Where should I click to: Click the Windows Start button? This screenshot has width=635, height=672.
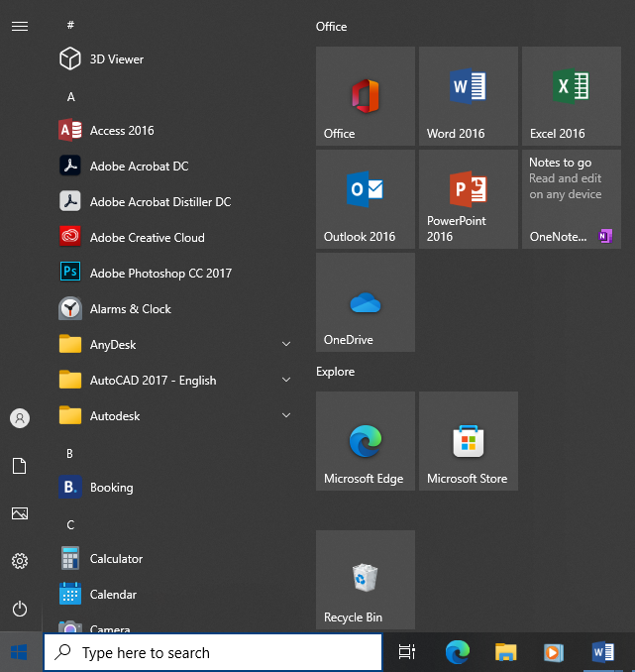click(x=19, y=652)
